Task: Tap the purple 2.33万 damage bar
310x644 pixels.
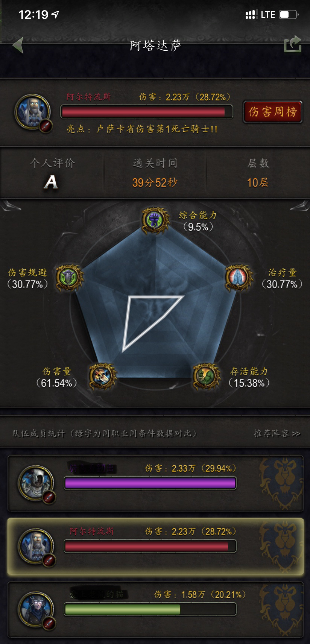Action: (x=150, y=483)
